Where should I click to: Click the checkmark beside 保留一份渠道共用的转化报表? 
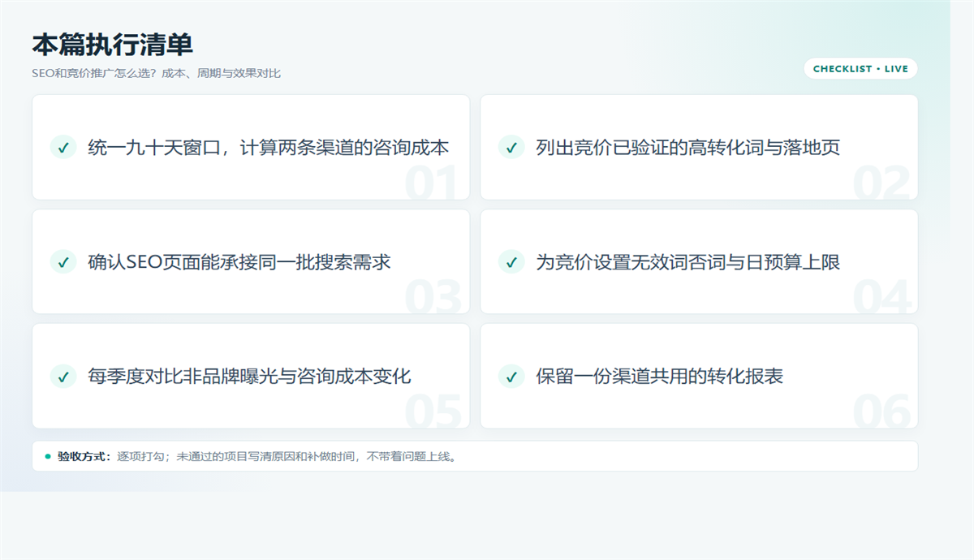point(511,377)
